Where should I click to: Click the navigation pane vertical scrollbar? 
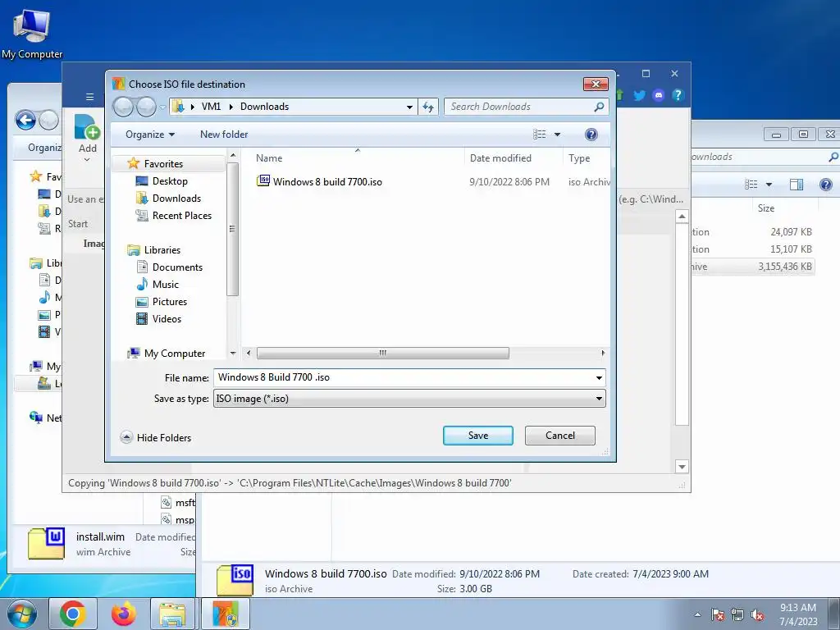tap(232, 229)
